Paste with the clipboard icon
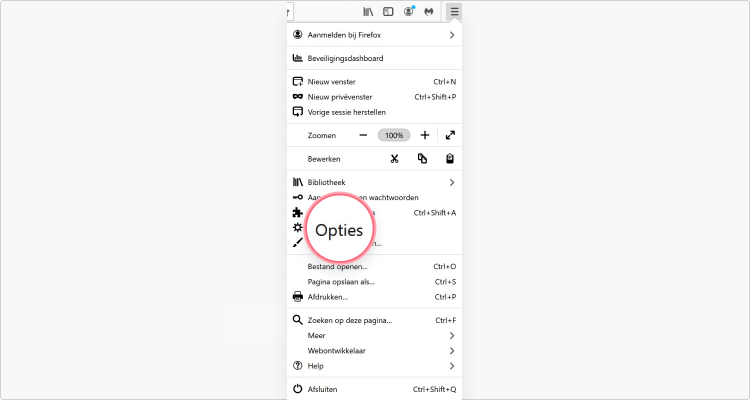 tap(450, 158)
